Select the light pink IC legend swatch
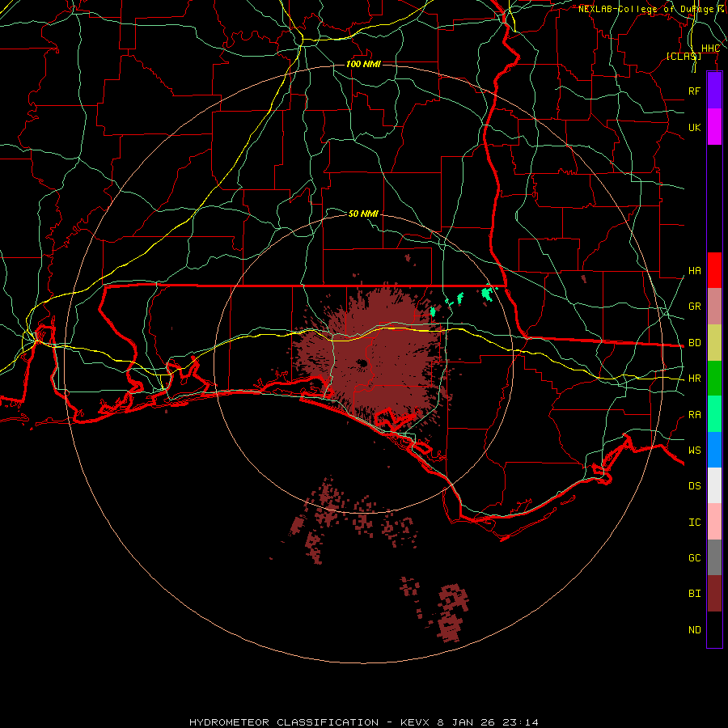Screen dimensions: 728x728 tap(714, 522)
